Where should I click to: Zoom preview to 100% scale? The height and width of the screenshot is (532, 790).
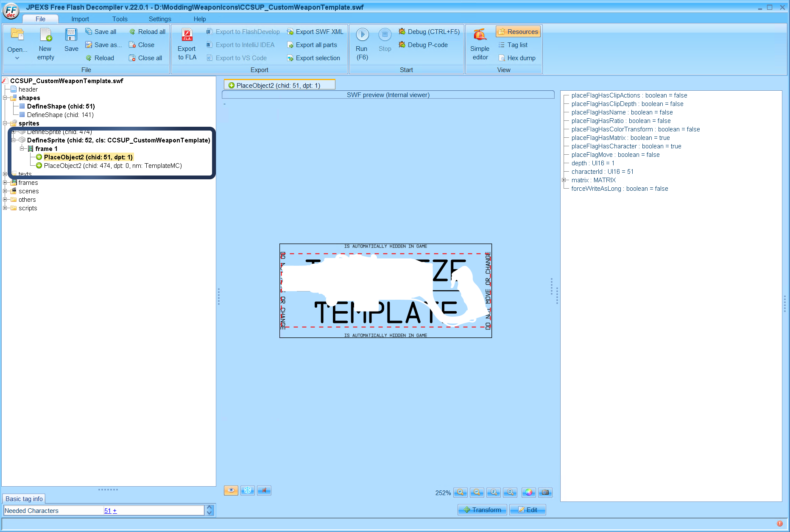[494, 493]
